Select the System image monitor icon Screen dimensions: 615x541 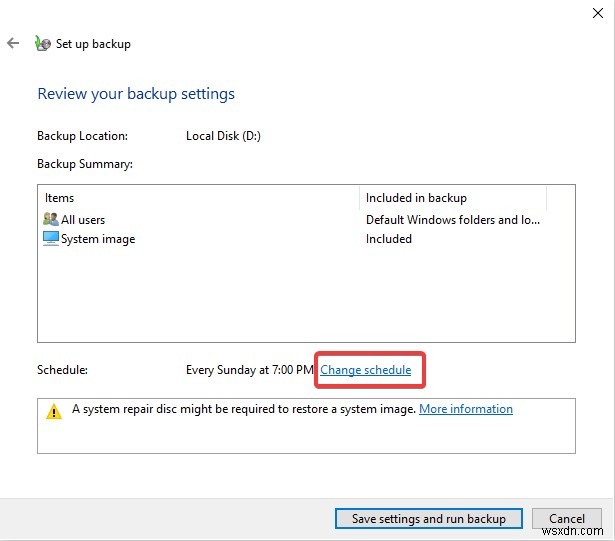click(x=51, y=238)
